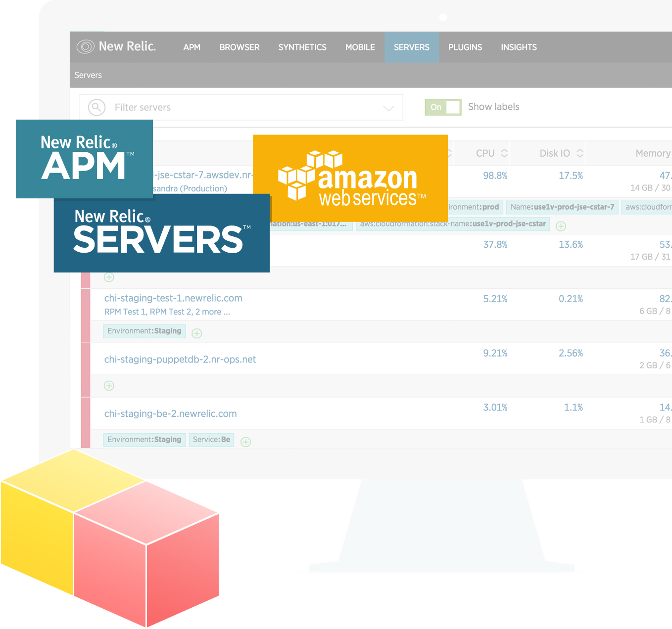Open the PLUGINS tab
Image resolution: width=672 pixels, height=629 pixels.
coord(465,47)
